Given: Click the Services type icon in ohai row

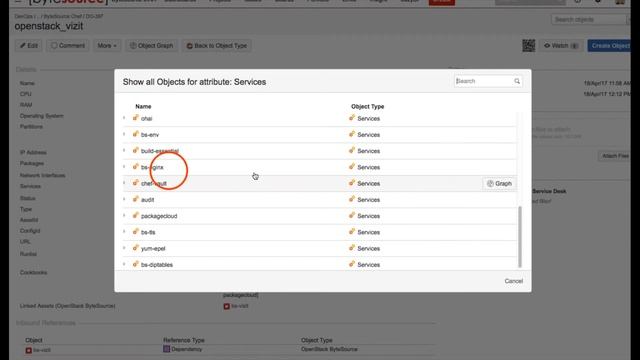Looking at the screenshot, I should (352, 118).
